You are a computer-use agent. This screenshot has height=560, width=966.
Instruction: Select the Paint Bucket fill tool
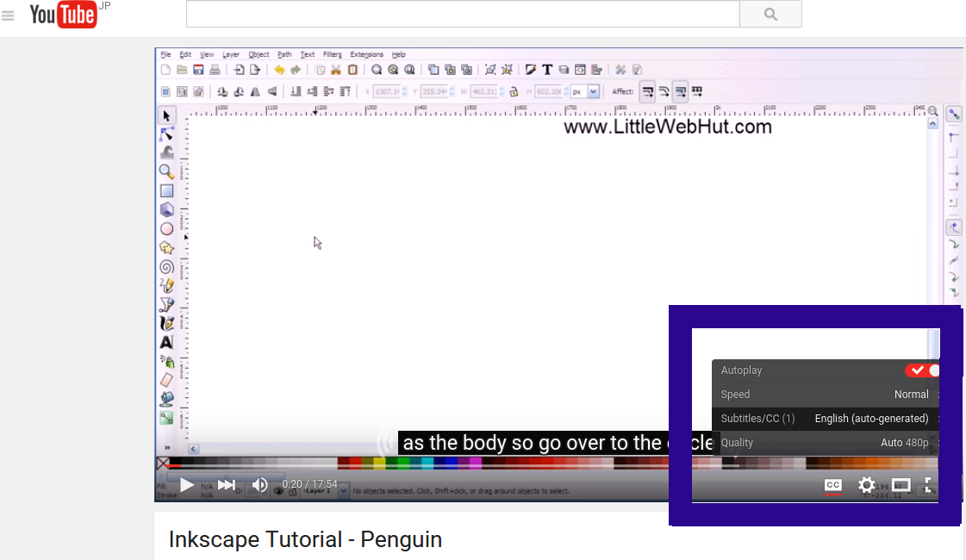[166, 399]
